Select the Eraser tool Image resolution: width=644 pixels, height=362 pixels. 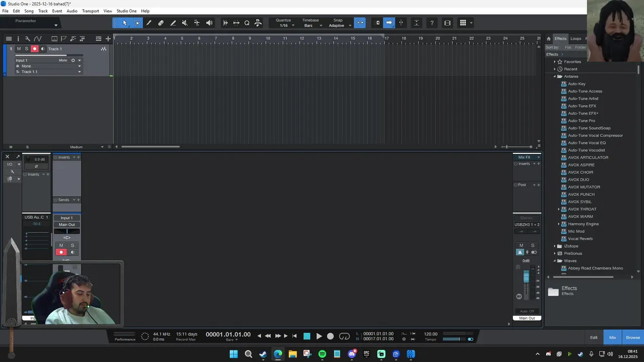pyautogui.click(x=161, y=23)
